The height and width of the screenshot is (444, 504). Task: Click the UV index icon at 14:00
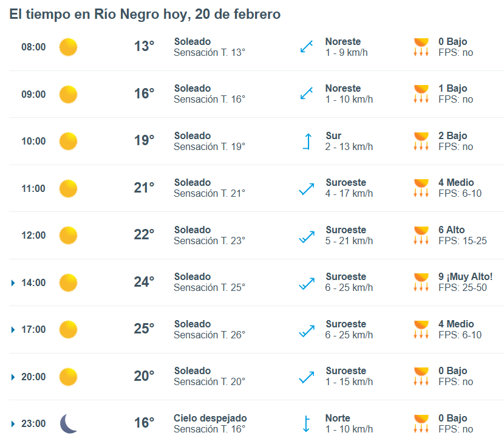point(421,282)
